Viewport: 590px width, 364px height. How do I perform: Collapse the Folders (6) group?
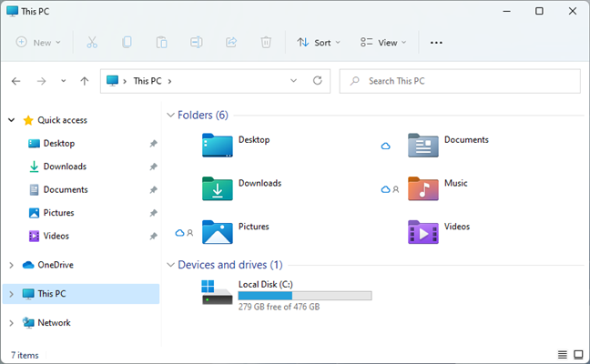coord(170,115)
